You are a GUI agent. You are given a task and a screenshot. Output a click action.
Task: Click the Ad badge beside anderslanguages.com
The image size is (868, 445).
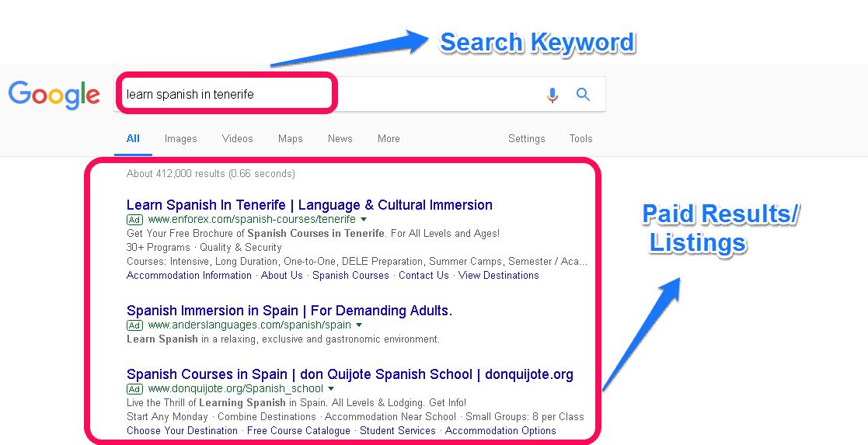click(x=134, y=325)
